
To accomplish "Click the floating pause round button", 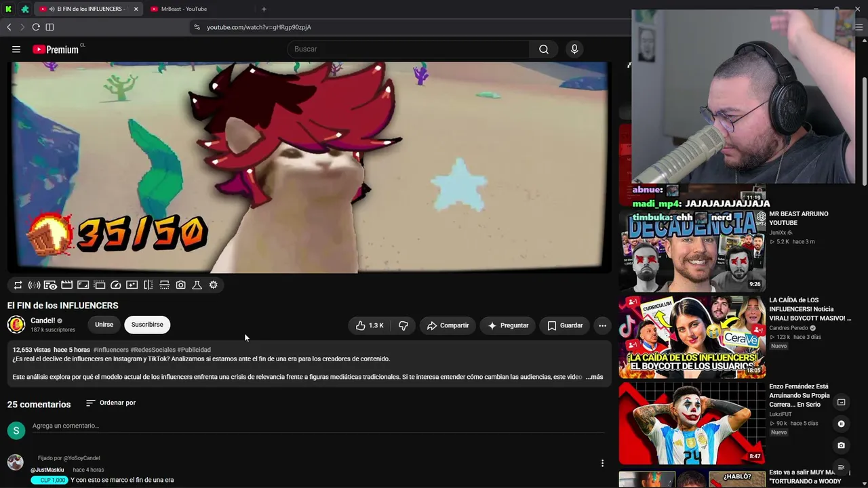I will [841, 424].
